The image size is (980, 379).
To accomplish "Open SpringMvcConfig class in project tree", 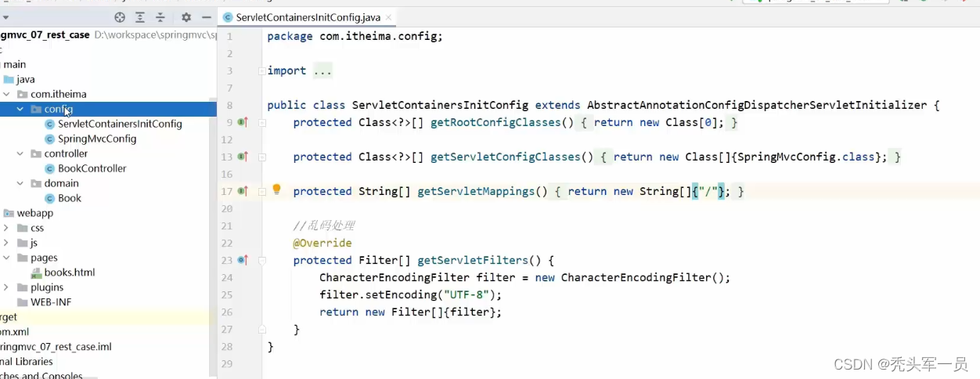I will coord(97,139).
